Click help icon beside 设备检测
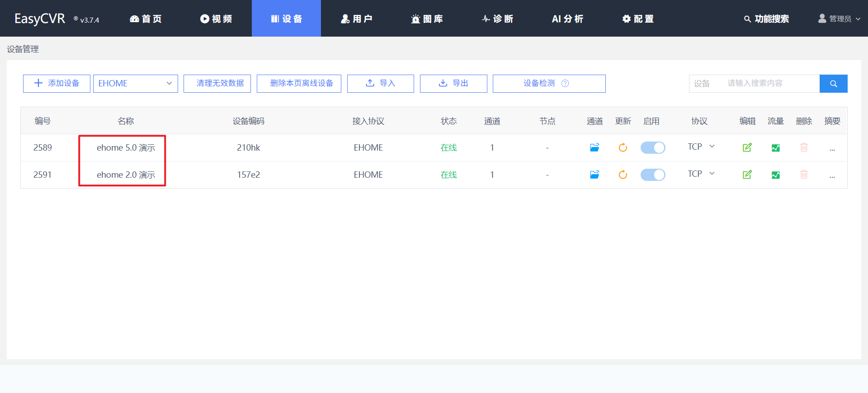 click(x=565, y=83)
